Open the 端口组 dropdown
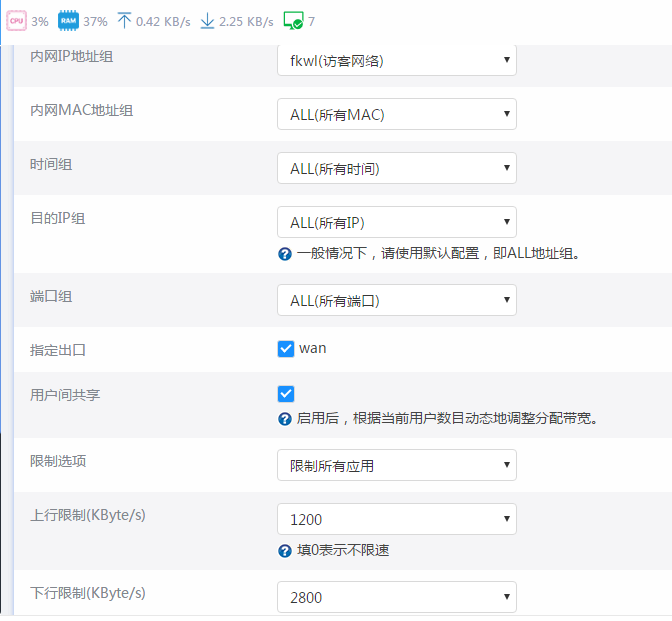 tap(397, 300)
